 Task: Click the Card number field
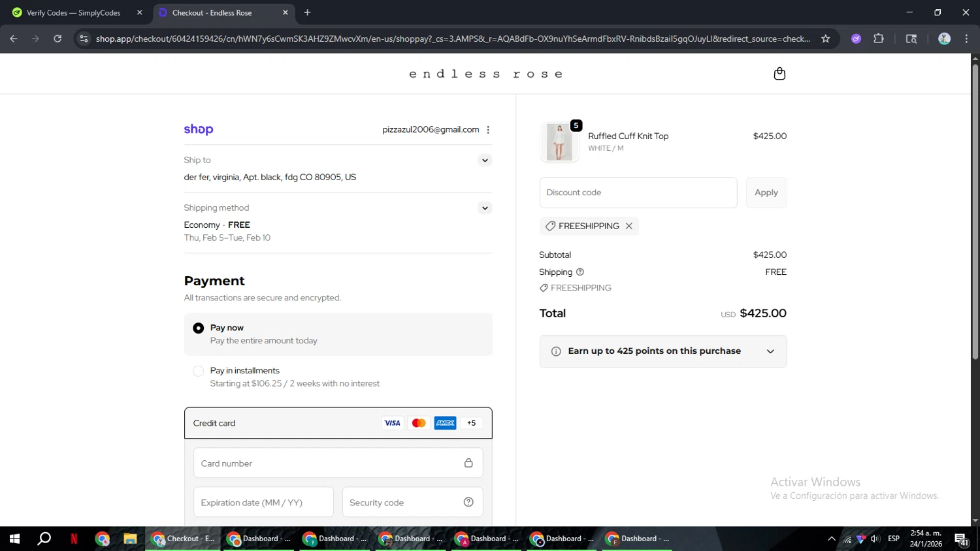(338, 464)
